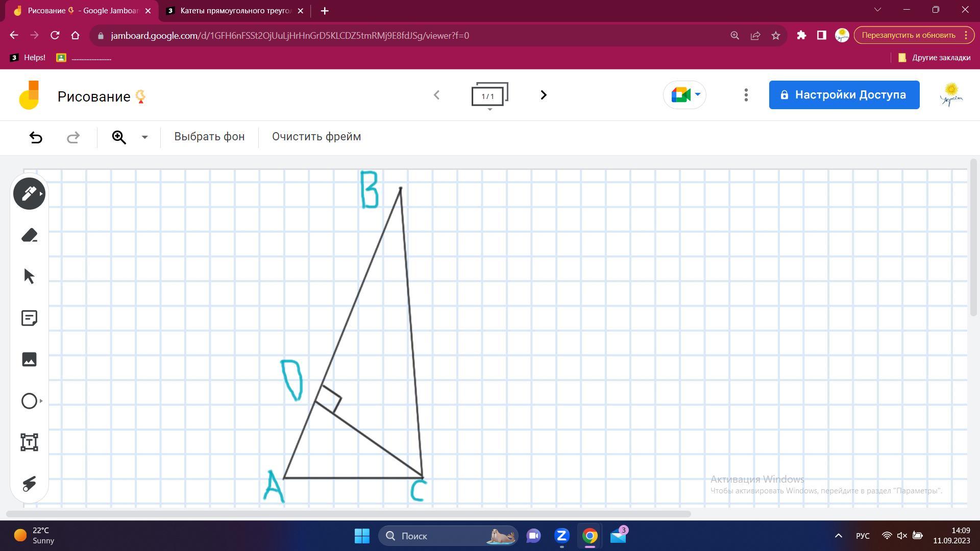
Task: Go to next frame arrow
Action: 544,95
